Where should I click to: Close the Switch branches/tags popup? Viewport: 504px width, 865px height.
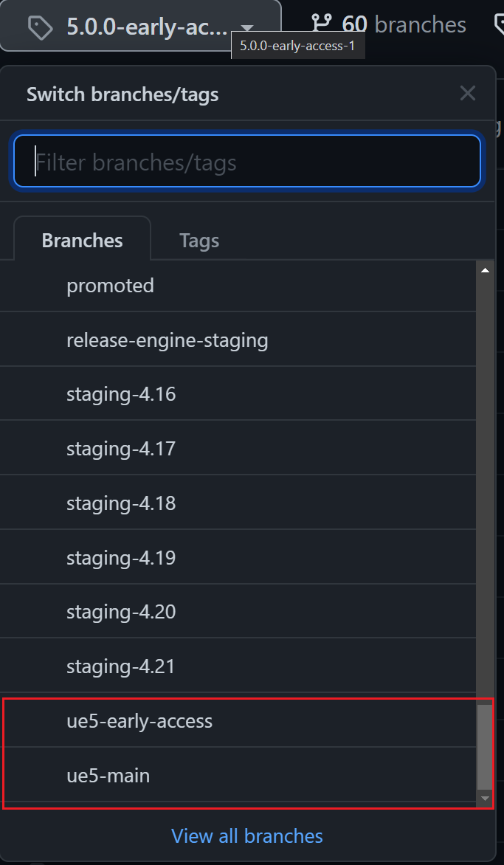click(467, 93)
